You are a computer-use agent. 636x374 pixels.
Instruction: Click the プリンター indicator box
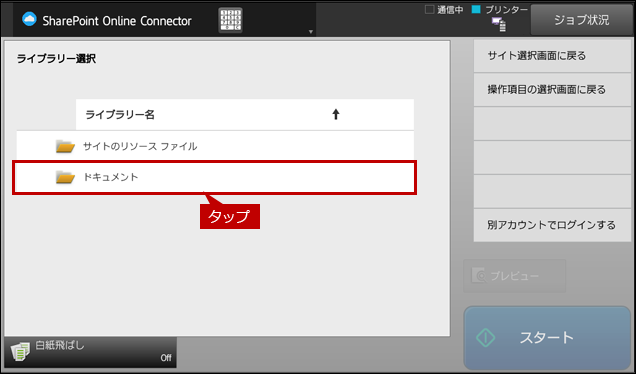point(476,9)
